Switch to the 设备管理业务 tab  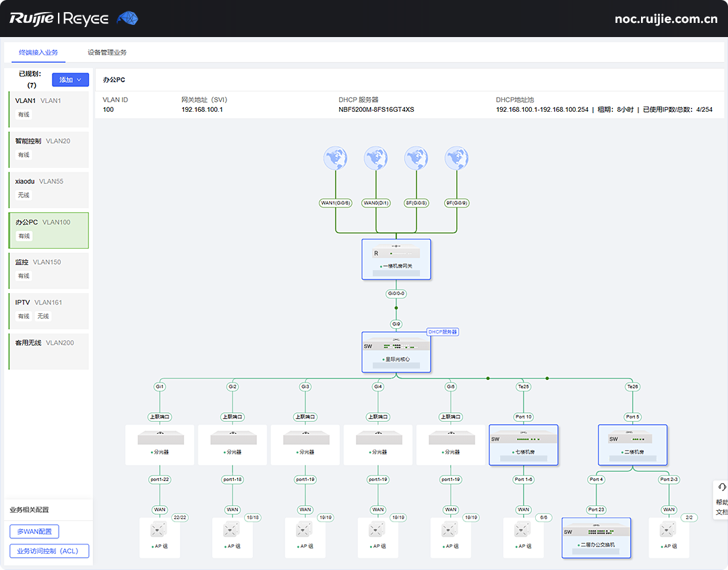point(107,52)
